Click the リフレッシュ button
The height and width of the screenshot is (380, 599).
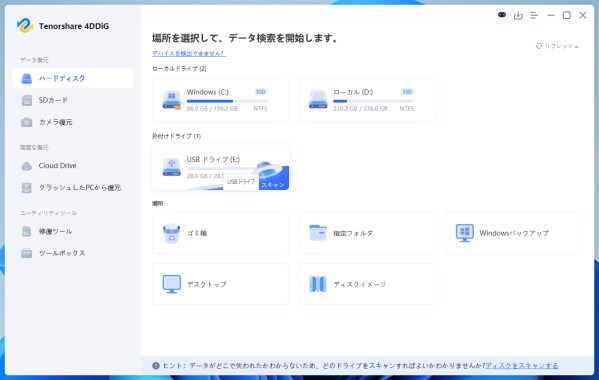click(x=557, y=46)
